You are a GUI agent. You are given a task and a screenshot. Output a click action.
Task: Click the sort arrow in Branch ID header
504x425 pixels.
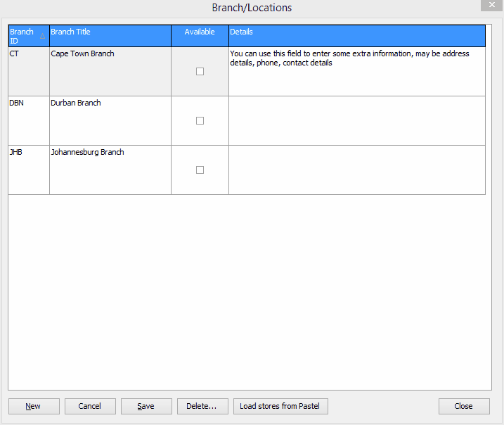point(42,36)
